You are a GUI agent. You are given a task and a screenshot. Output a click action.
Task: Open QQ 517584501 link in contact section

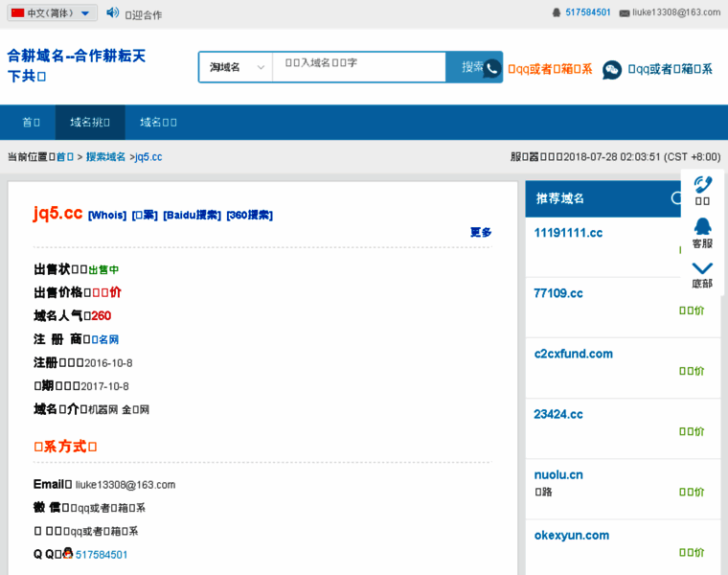pyautogui.click(x=102, y=555)
